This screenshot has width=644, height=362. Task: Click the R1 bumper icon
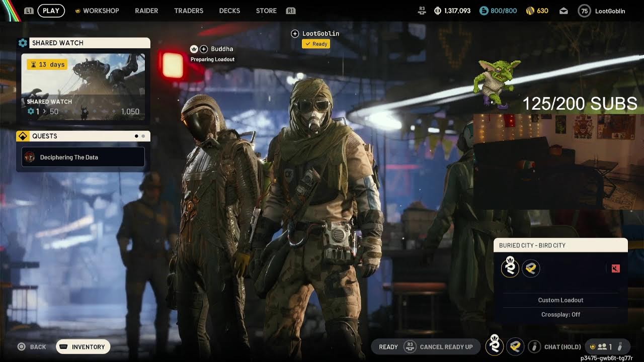point(290,11)
